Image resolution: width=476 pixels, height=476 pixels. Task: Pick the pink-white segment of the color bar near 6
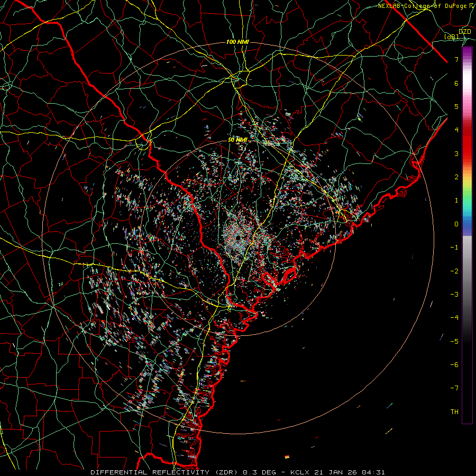467,83
